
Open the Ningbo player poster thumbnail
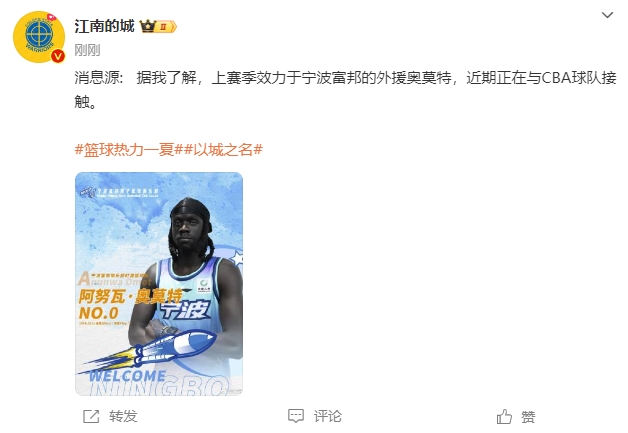(x=159, y=284)
